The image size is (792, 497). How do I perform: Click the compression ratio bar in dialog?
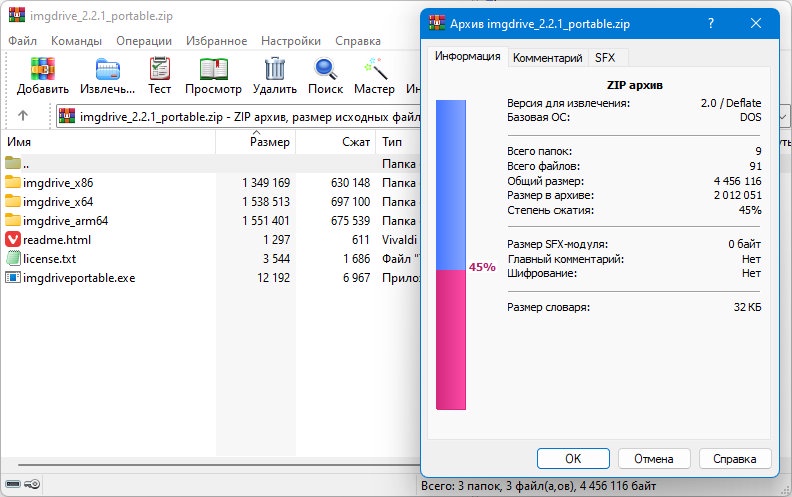pos(451,255)
